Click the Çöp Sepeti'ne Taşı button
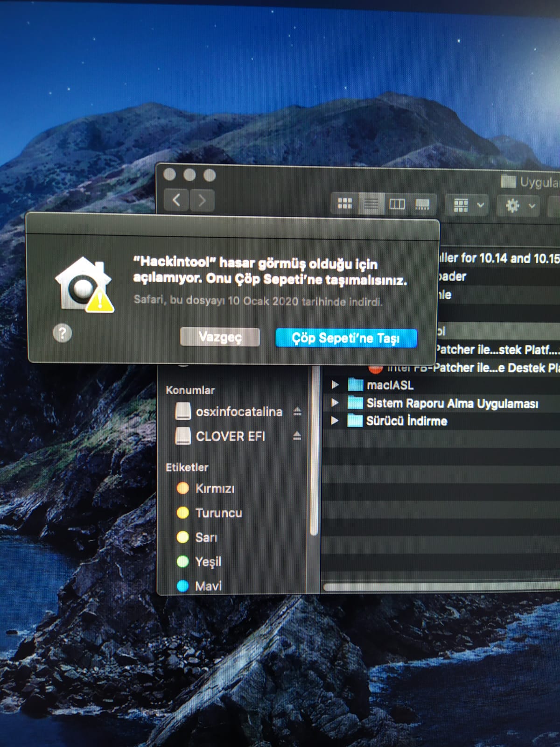 click(x=346, y=338)
